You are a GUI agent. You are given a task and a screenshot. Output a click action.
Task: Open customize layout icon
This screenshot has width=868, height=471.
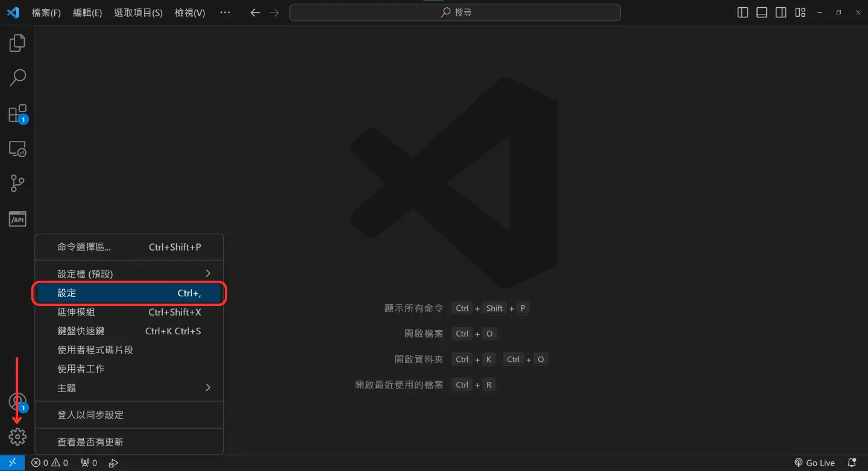tap(800, 13)
